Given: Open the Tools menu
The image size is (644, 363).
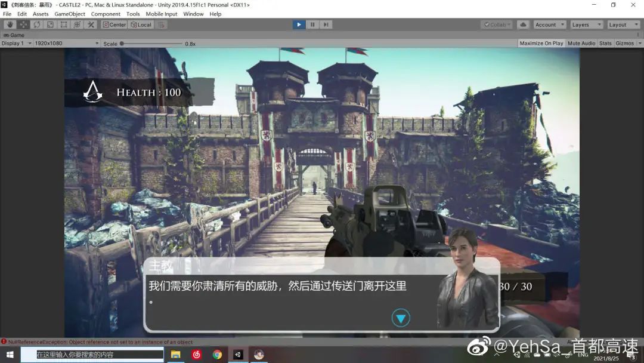Looking at the screenshot, I should 133,14.
